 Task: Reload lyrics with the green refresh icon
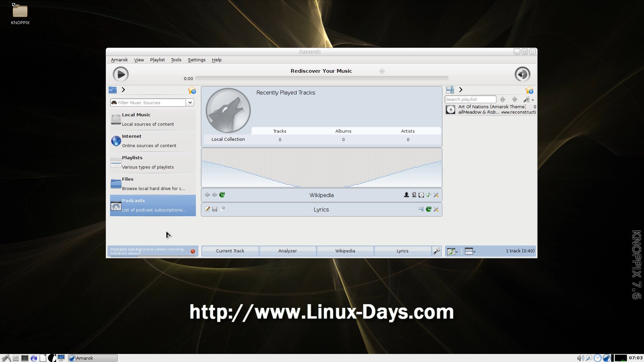[429, 209]
